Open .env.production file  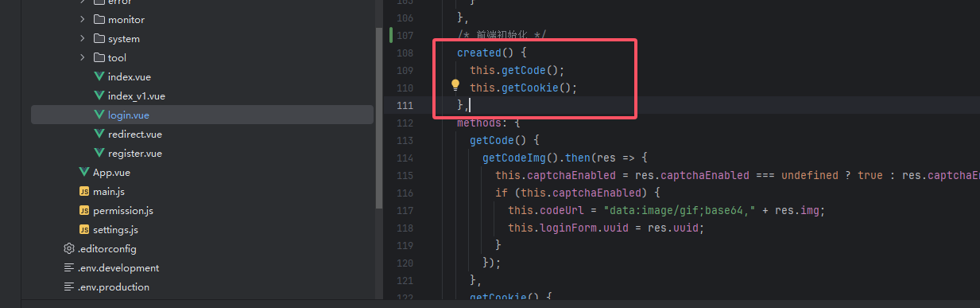coord(114,287)
